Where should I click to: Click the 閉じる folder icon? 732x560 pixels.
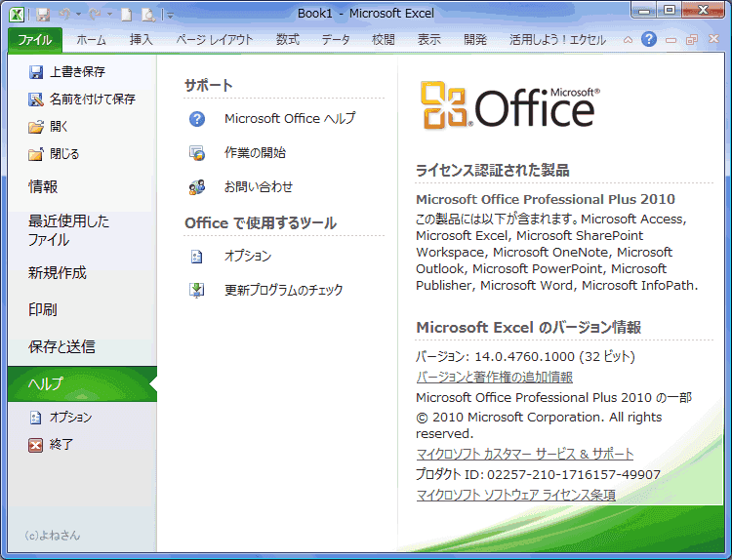[36, 154]
